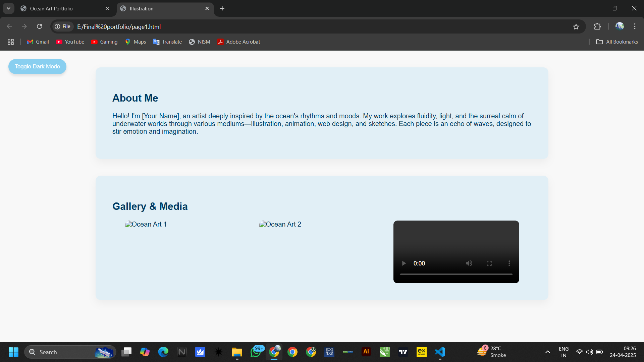Viewport: 644px width, 362px height.
Task: View site information File badge
Action: pyautogui.click(x=63, y=26)
